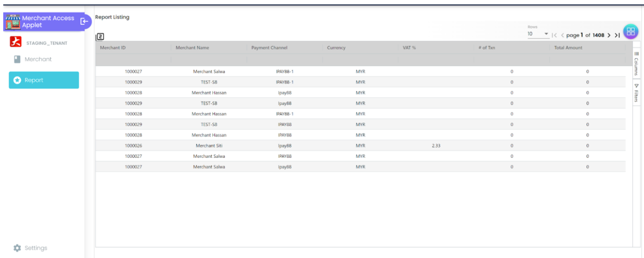Click the Merchant ID filter field
Screen dimensions: 644x258
tap(133, 60)
